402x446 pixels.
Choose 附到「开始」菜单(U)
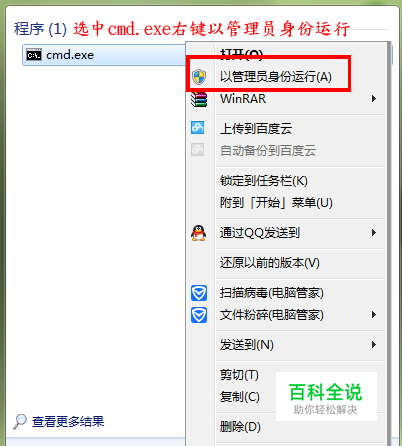[x=276, y=203]
